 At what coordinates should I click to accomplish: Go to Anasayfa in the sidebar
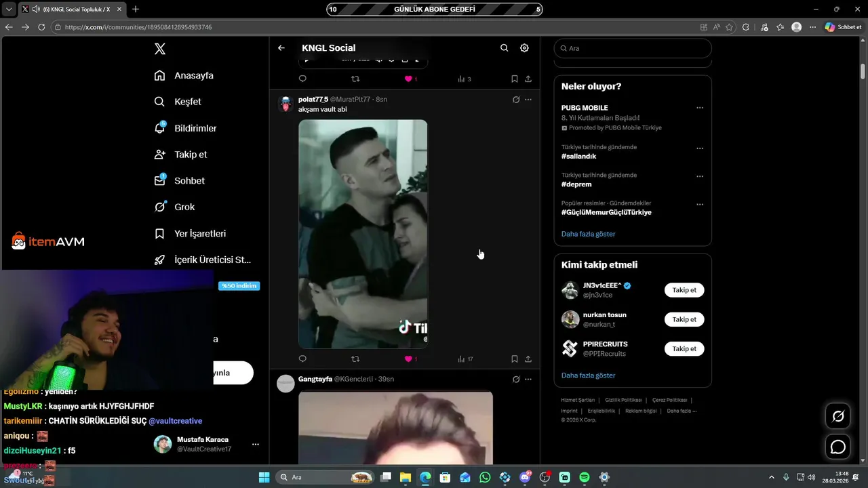click(184, 75)
